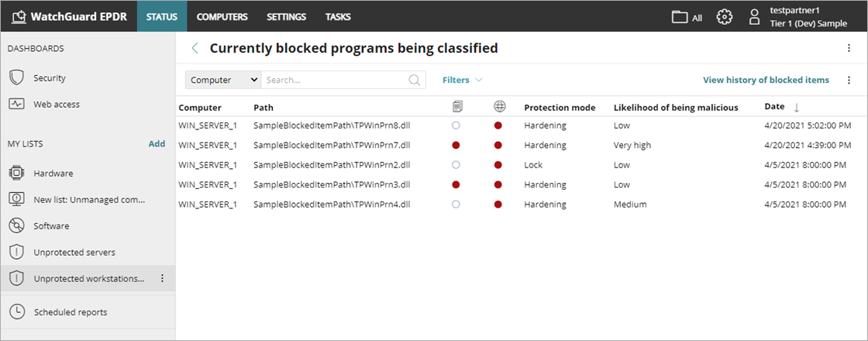Open options menu for Unprotected workstations list

[162, 278]
